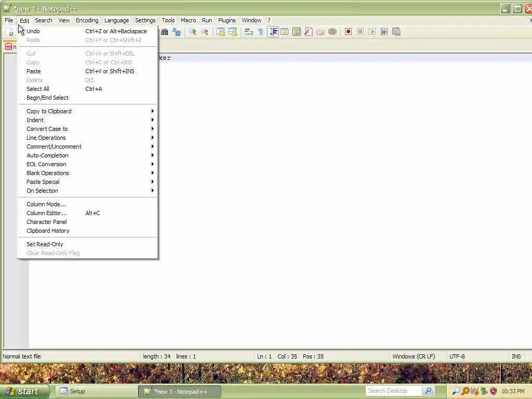The image size is (532, 399).
Task: Click the Search Desktop input field
Action: pyautogui.click(x=394, y=391)
